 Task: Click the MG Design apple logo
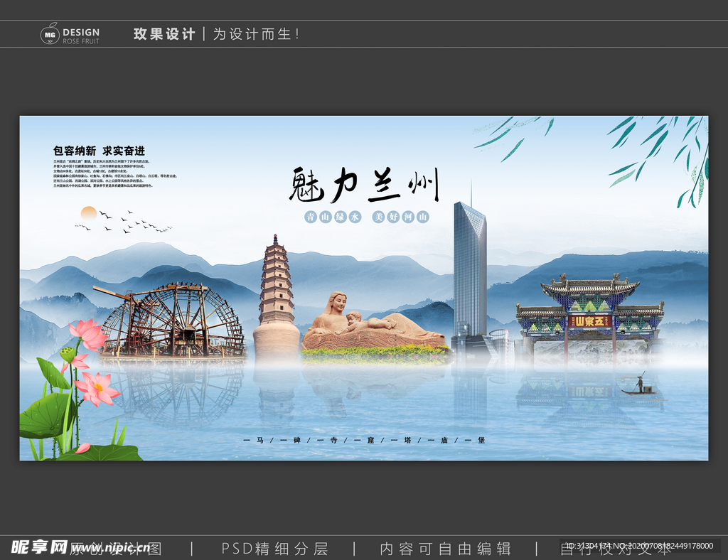click(x=50, y=33)
